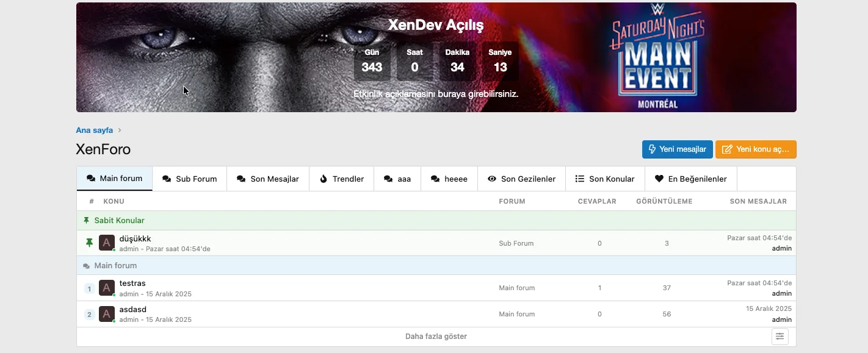Click the Yeni konu aç button
The width and height of the screenshot is (868, 353).
[x=755, y=149]
